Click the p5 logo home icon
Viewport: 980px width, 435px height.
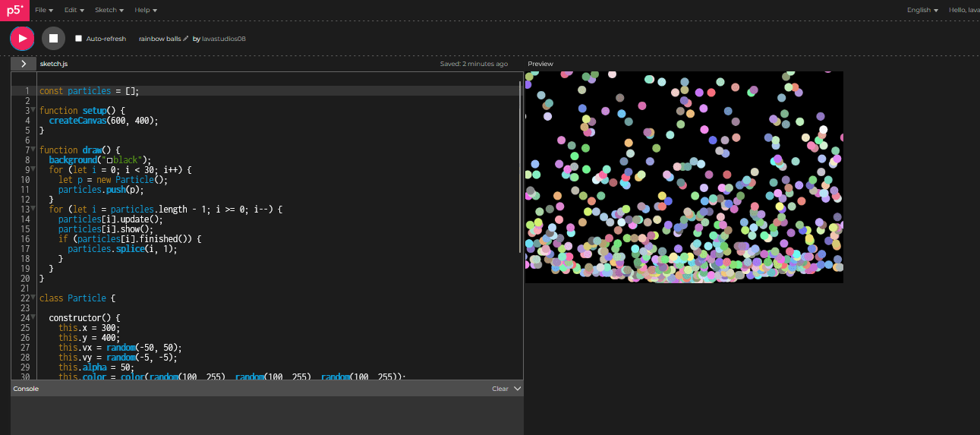[x=14, y=11]
